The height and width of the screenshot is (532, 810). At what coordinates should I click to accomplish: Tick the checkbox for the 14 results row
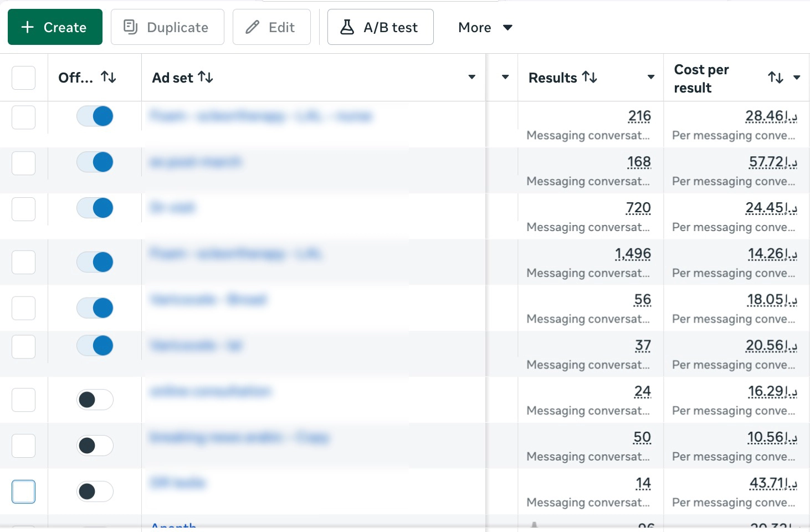click(x=23, y=492)
